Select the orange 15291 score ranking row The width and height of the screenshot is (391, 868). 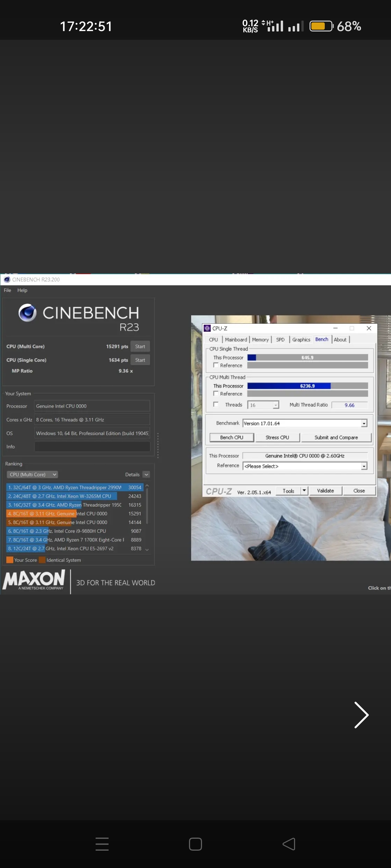(x=75, y=513)
